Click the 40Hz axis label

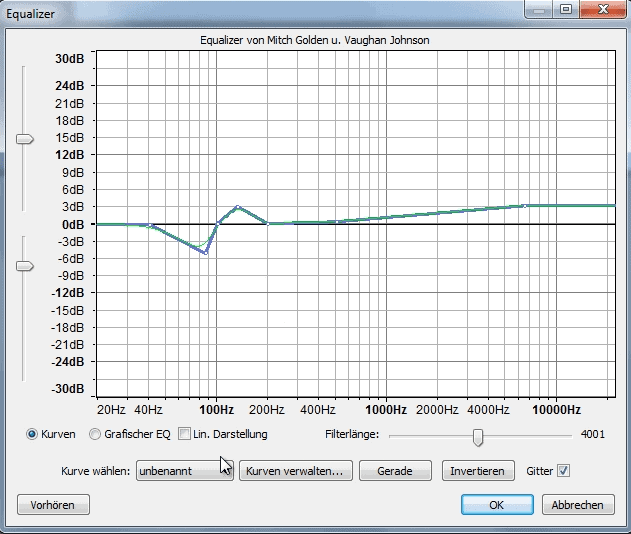click(148, 410)
